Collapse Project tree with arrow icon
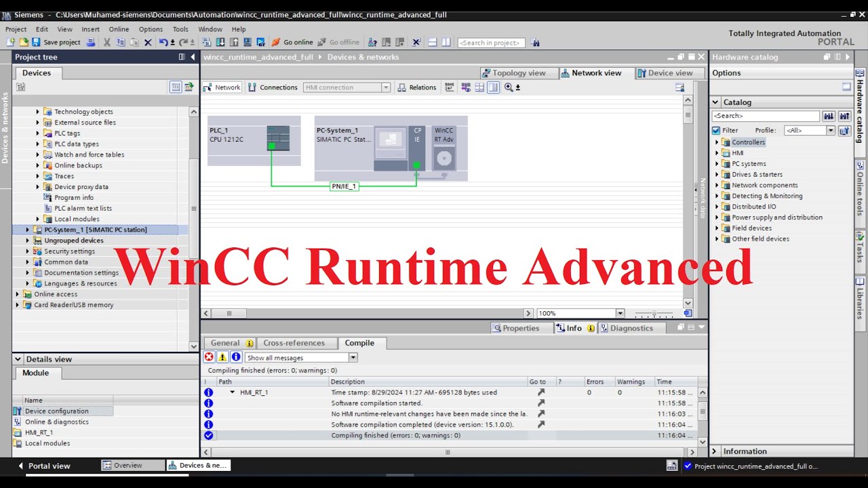Screen dimensions: 868x488 (193, 57)
